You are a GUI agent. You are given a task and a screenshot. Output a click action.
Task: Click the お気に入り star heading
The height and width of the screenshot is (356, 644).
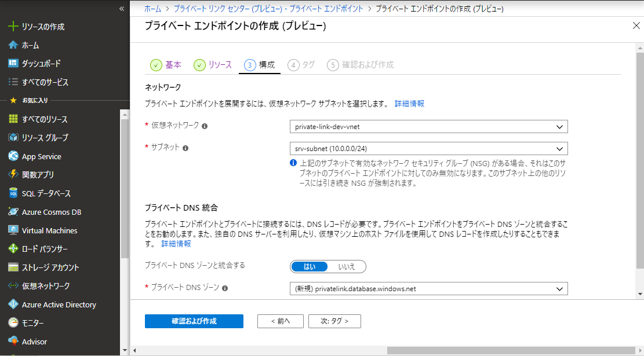click(28, 101)
